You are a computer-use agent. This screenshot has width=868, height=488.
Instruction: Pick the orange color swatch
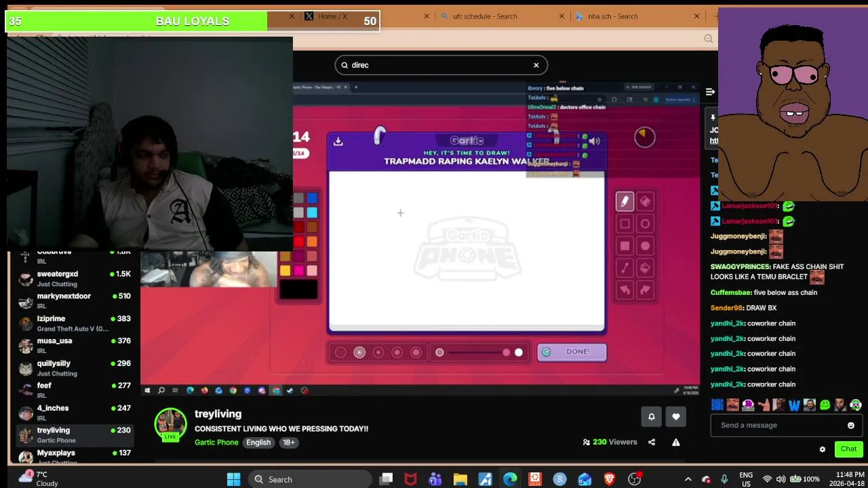[312, 241]
